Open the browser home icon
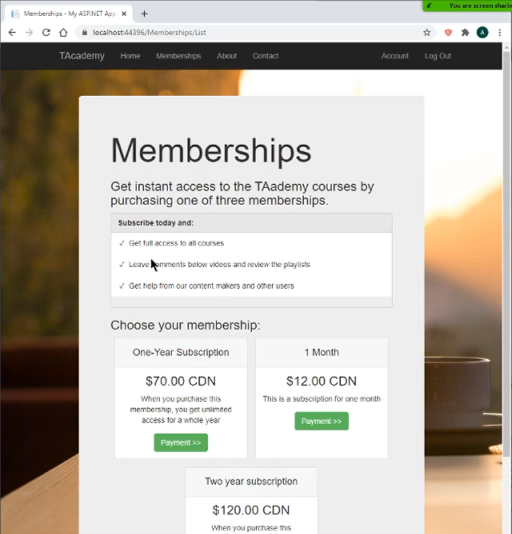The width and height of the screenshot is (512, 534). pos(63,33)
